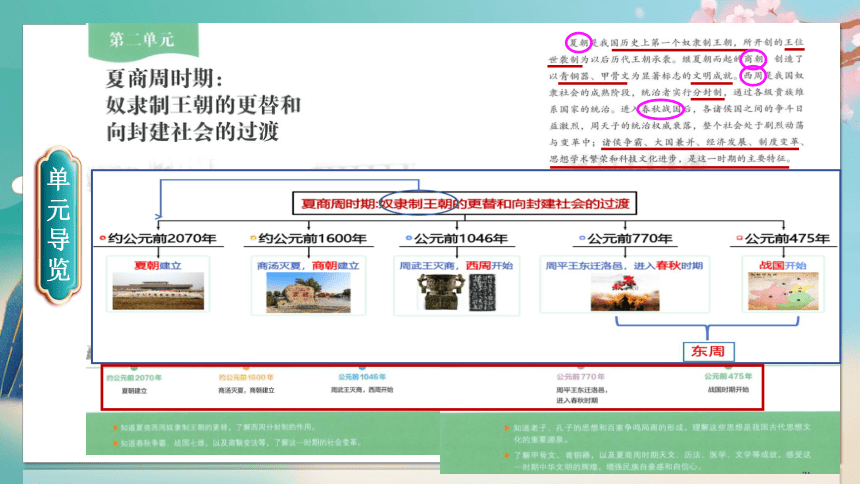Image resolution: width=860 pixels, height=484 pixels.
Task: Click small 公元前1046年 in the red-framed strip
Action: click(x=362, y=376)
